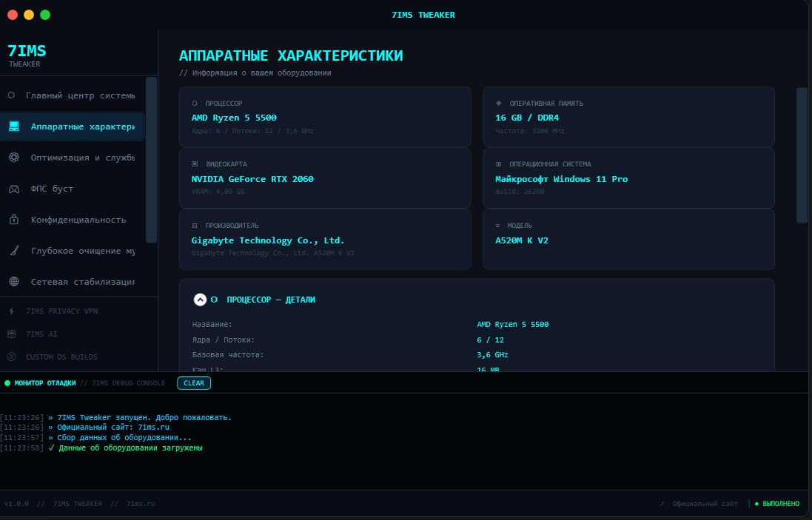This screenshot has height=520, width=812.
Task: Click the v1.0.0 version text in footer
Action: (16, 504)
